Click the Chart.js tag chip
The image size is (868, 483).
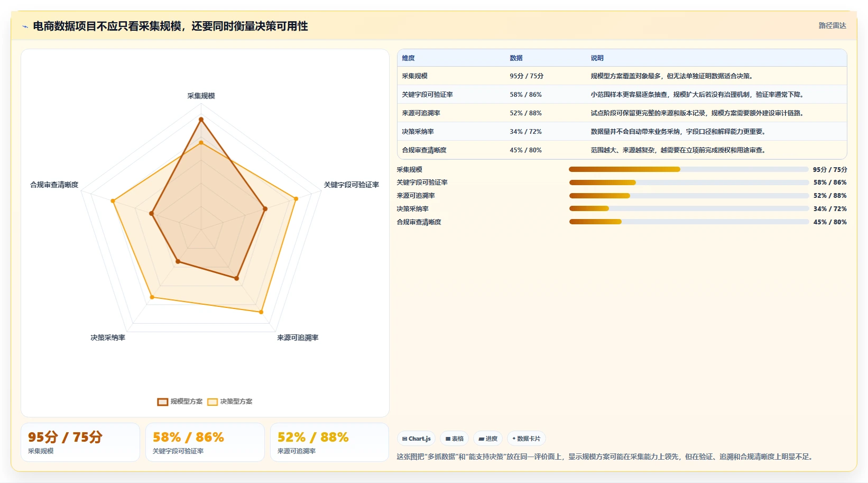(x=417, y=439)
